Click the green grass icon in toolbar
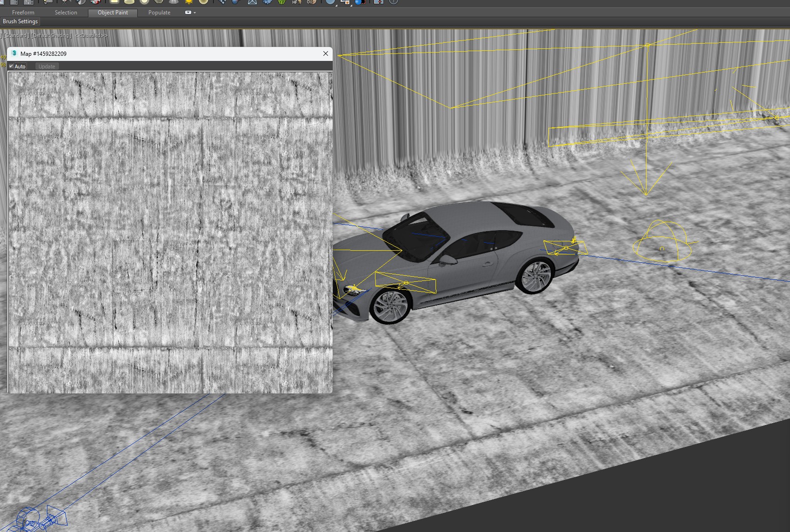Image resolution: width=790 pixels, height=532 pixels. pos(281,2)
